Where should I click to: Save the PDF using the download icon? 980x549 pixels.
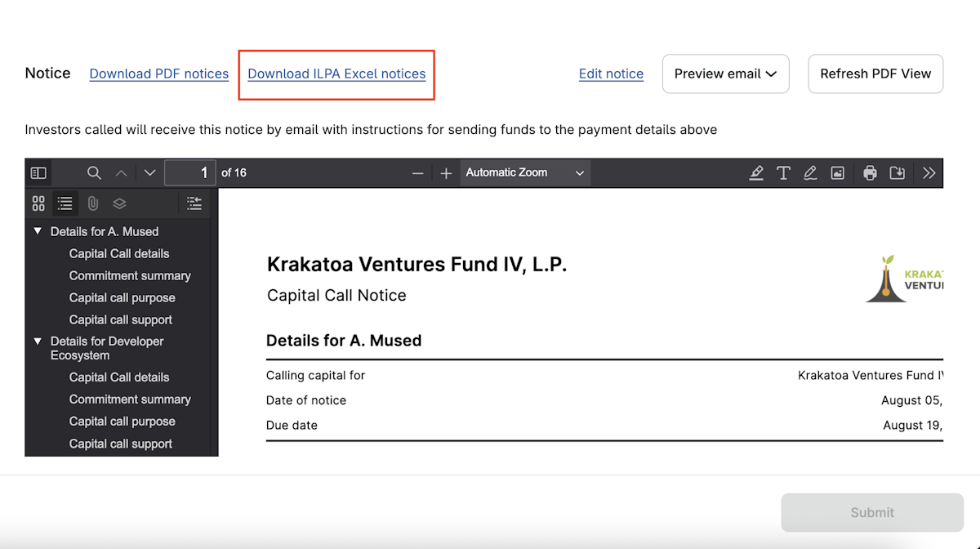tap(897, 173)
